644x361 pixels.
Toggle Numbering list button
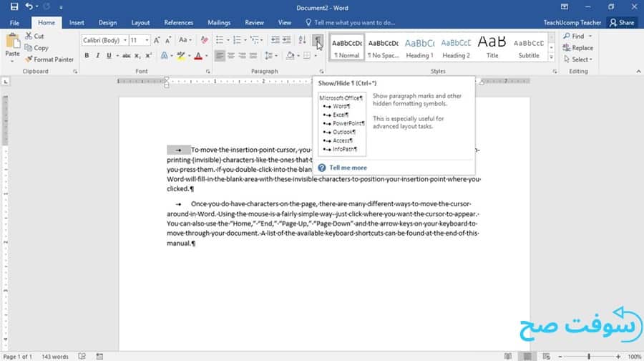click(237, 40)
